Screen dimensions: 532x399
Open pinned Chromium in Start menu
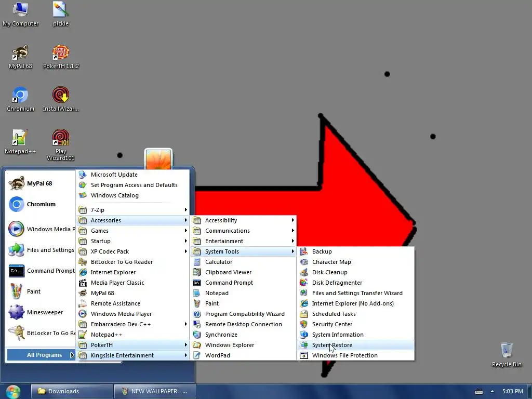41,204
